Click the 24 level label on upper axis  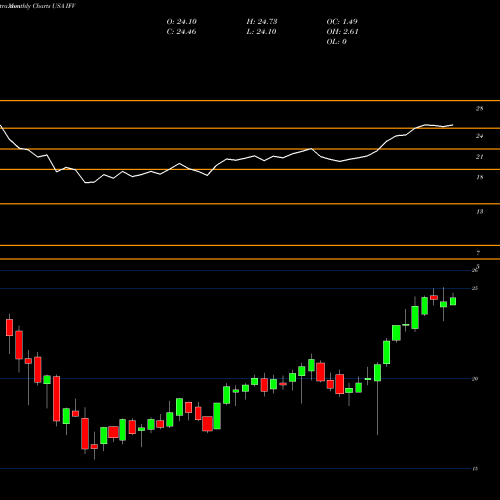pos(479,136)
